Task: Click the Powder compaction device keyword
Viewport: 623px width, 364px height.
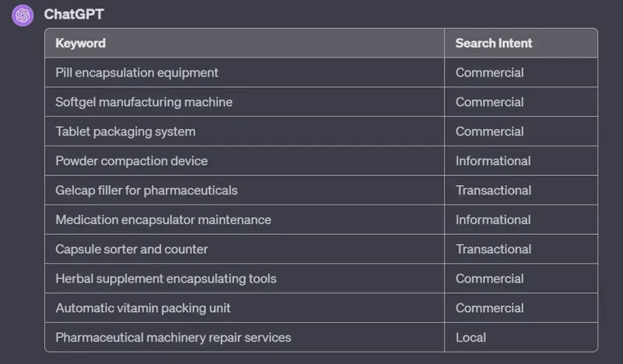Action: point(132,161)
